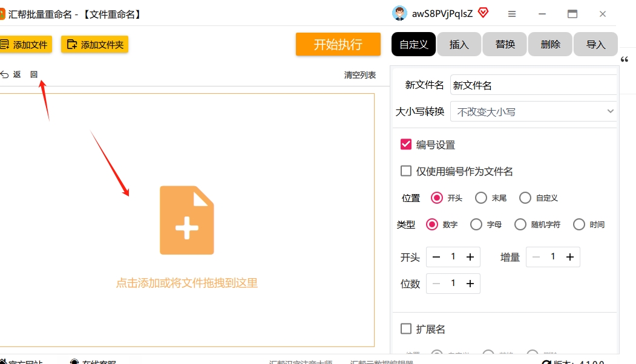Enable the 扩展名 checkbox

pyautogui.click(x=405, y=328)
